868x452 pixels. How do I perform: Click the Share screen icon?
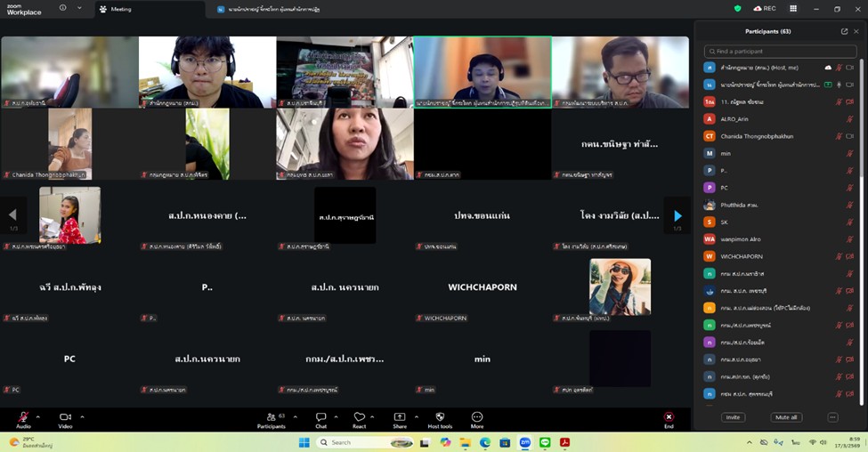[x=400, y=417]
